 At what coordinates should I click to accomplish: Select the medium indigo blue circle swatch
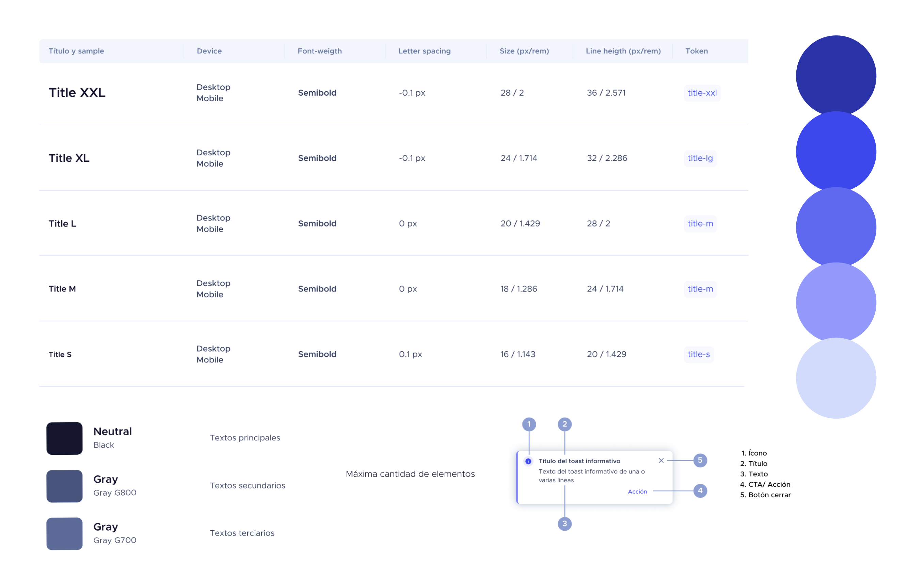point(836,227)
